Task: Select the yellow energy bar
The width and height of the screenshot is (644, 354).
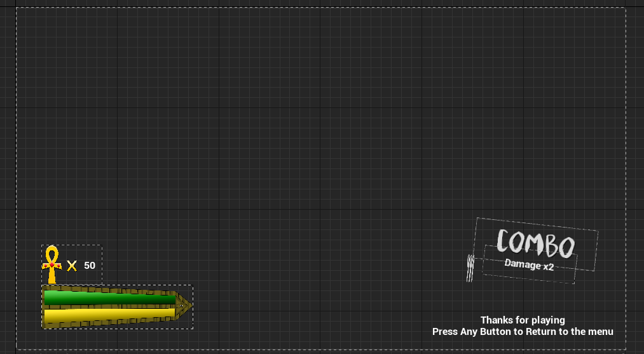Action: point(108,315)
